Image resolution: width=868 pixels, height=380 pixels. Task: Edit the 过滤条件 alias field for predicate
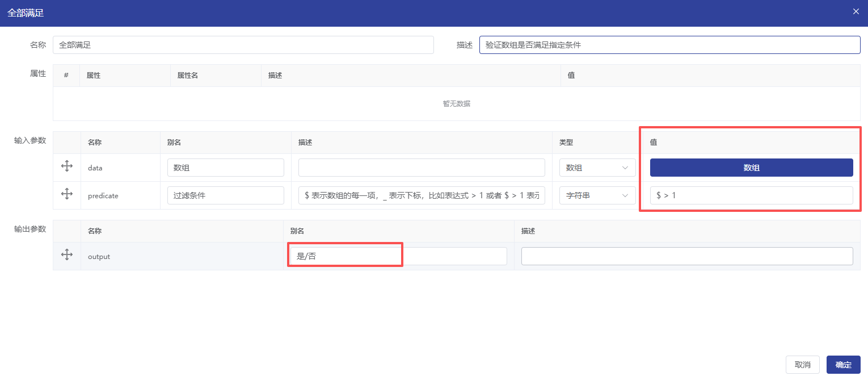pyautogui.click(x=225, y=195)
